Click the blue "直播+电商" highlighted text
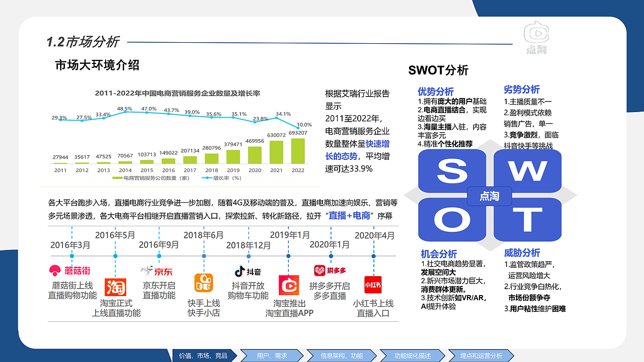The width and height of the screenshot is (644, 362). (349, 216)
